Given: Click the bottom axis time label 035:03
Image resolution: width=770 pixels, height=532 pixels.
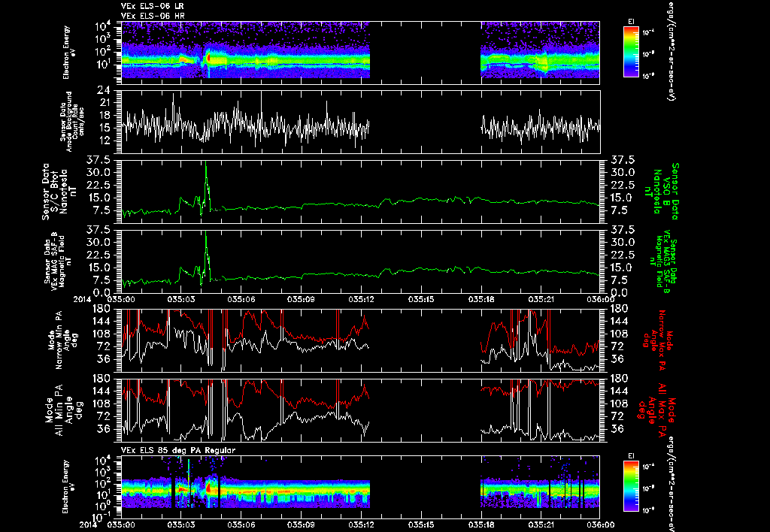Looking at the screenshot, I should point(181,524).
